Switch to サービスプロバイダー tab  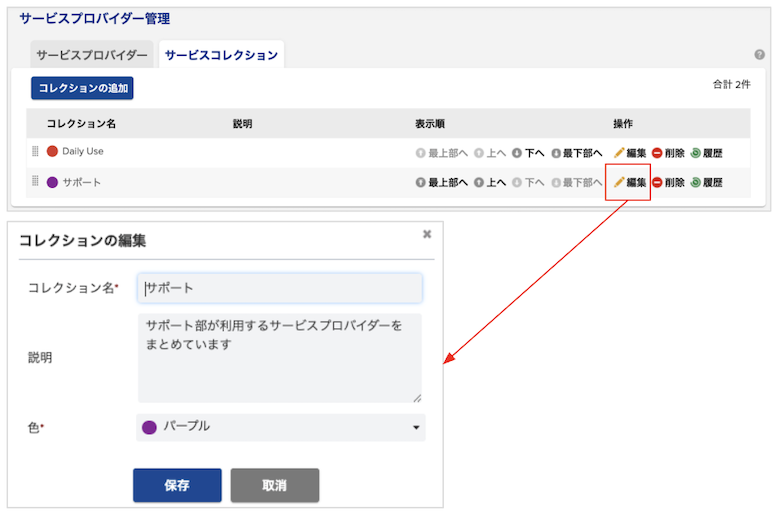click(92, 55)
